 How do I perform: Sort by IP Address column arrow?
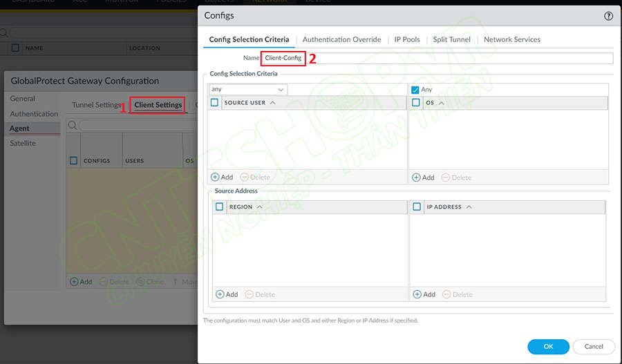(x=469, y=207)
